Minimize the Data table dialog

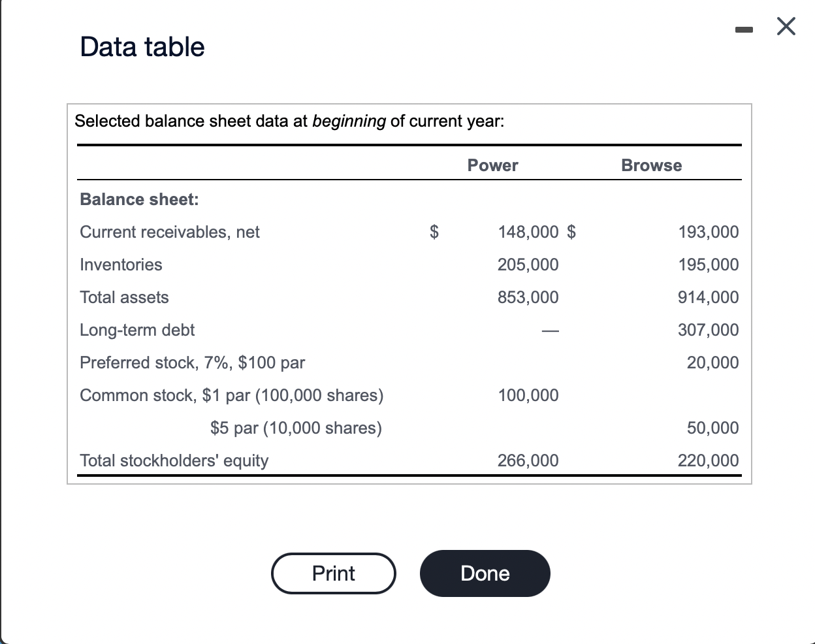click(x=744, y=29)
